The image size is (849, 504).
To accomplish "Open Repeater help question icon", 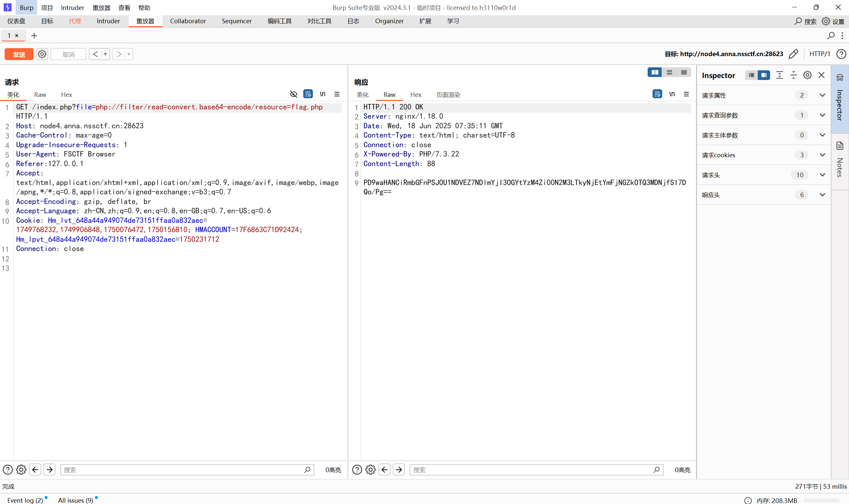I will [841, 54].
